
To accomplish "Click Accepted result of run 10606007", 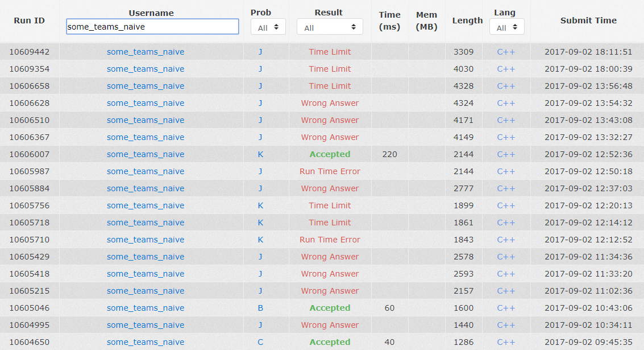I will pyautogui.click(x=330, y=154).
